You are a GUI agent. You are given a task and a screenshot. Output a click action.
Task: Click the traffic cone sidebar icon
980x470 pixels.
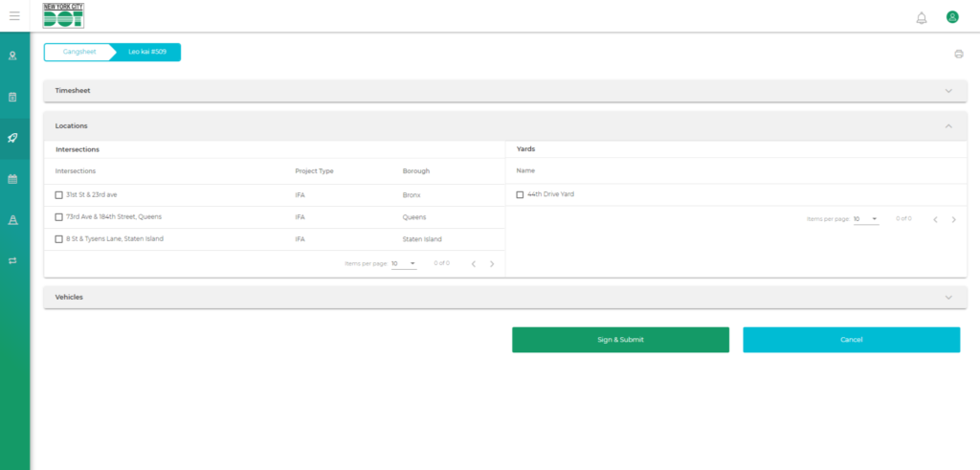tap(13, 220)
